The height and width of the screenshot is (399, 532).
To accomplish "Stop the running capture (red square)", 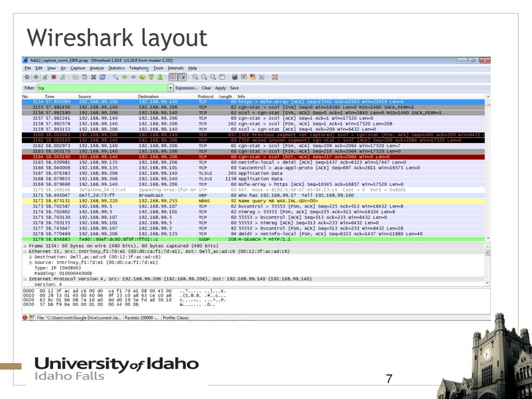I will click(54, 77).
